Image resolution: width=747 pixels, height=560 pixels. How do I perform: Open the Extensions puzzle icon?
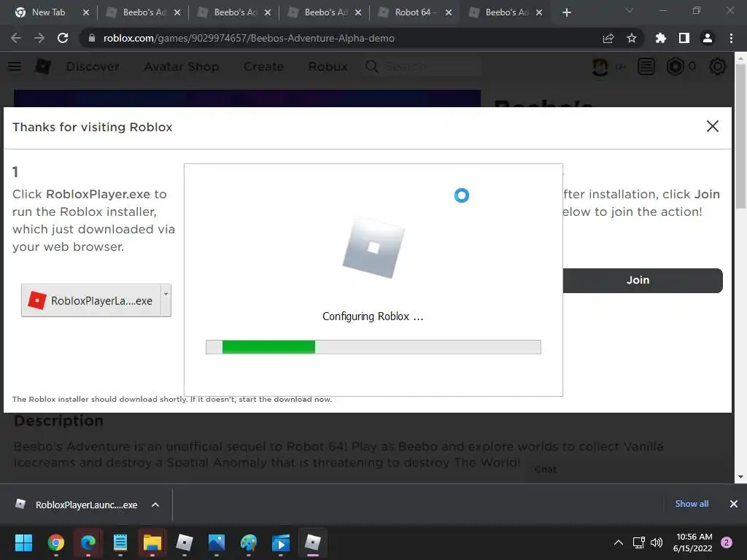coord(660,38)
